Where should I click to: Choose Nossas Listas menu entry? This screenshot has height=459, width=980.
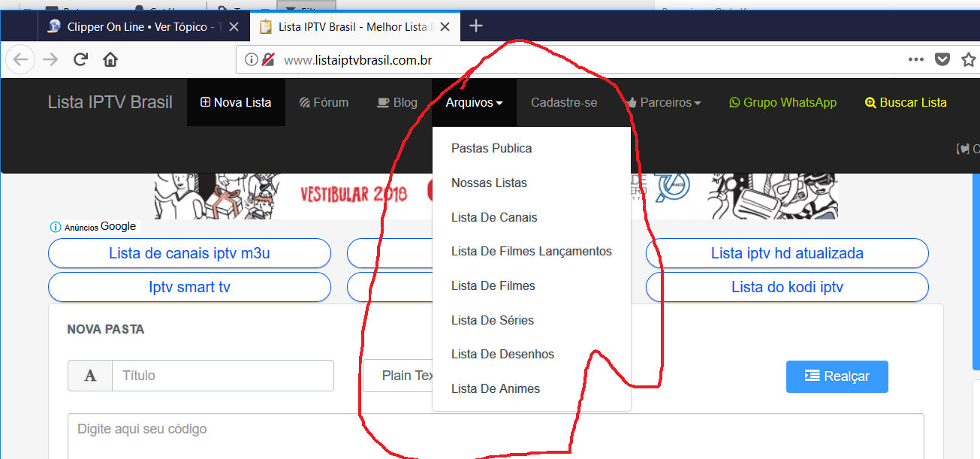(x=532, y=183)
